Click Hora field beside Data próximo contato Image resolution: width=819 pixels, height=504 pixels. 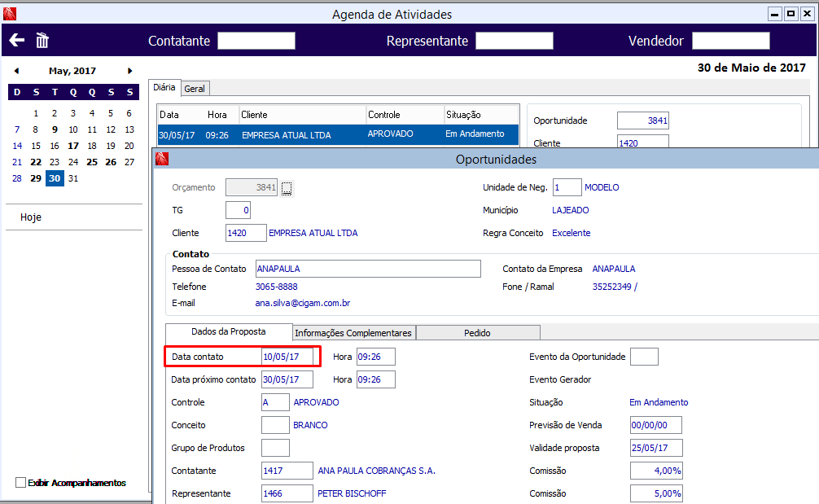376,379
